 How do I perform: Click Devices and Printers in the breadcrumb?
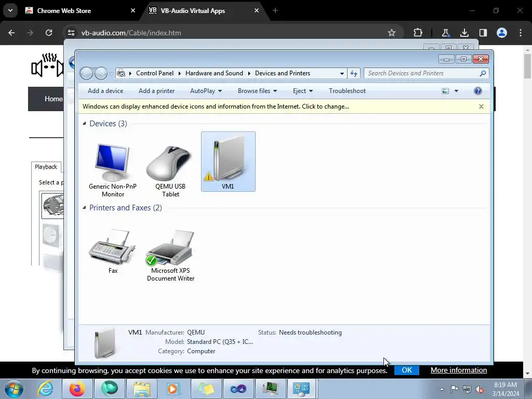click(x=282, y=73)
